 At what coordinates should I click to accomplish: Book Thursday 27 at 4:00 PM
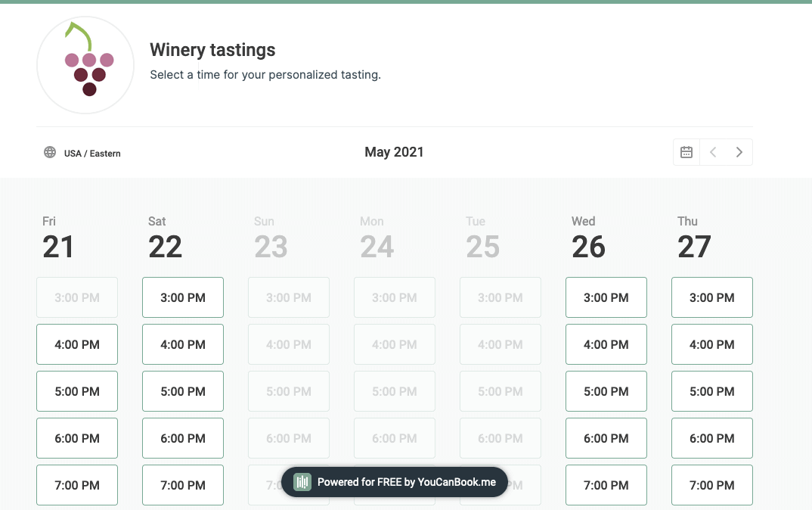(x=712, y=344)
